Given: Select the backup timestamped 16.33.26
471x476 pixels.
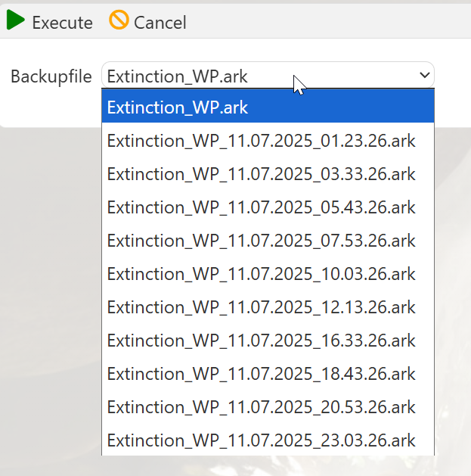Looking at the screenshot, I should (x=268, y=341).
